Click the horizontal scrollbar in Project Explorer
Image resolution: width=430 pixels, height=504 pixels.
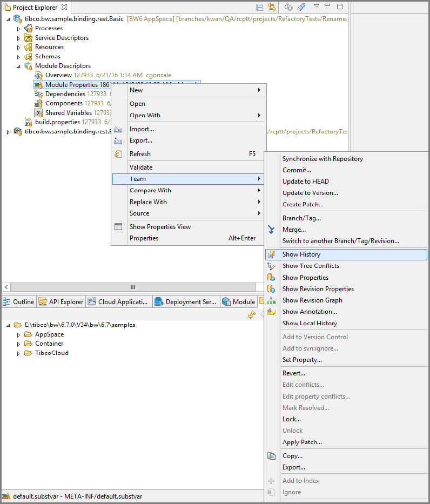pyautogui.click(x=132, y=287)
